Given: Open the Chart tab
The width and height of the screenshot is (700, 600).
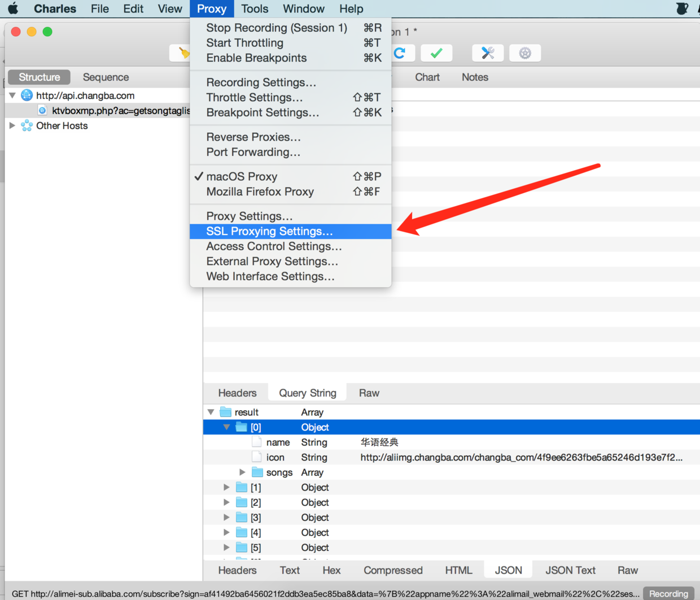Looking at the screenshot, I should (x=427, y=77).
